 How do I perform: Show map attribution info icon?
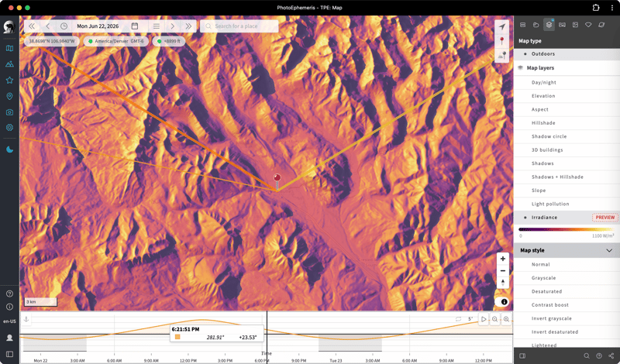coord(505,302)
